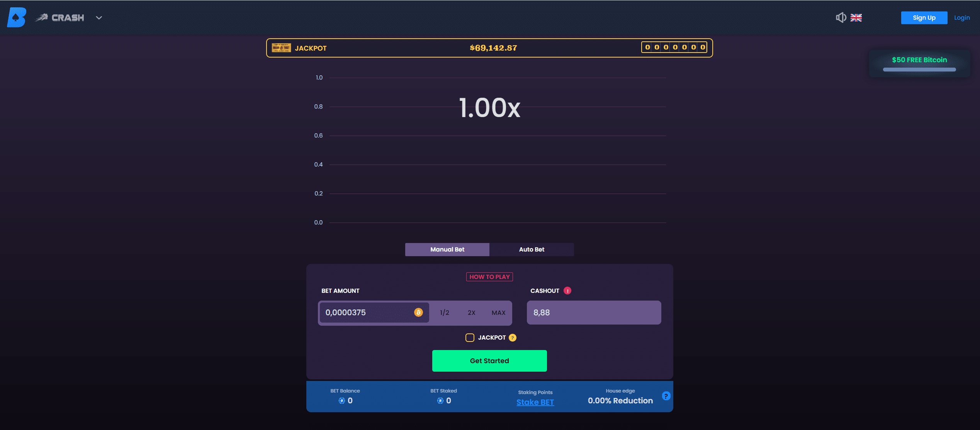Click the JACKPOT info question mark icon
The width and height of the screenshot is (980, 430).
(x=512, y=338)
